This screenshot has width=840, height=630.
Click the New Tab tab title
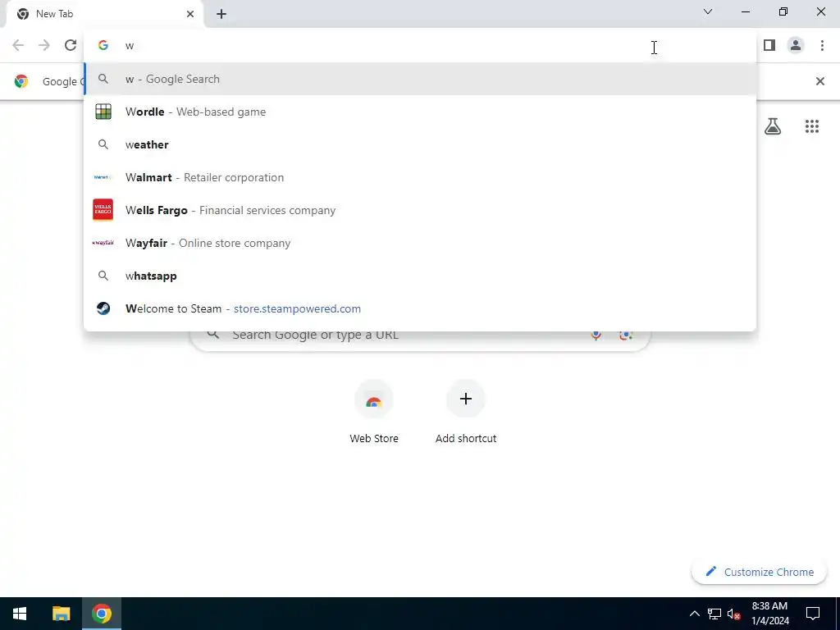(55, 14)
